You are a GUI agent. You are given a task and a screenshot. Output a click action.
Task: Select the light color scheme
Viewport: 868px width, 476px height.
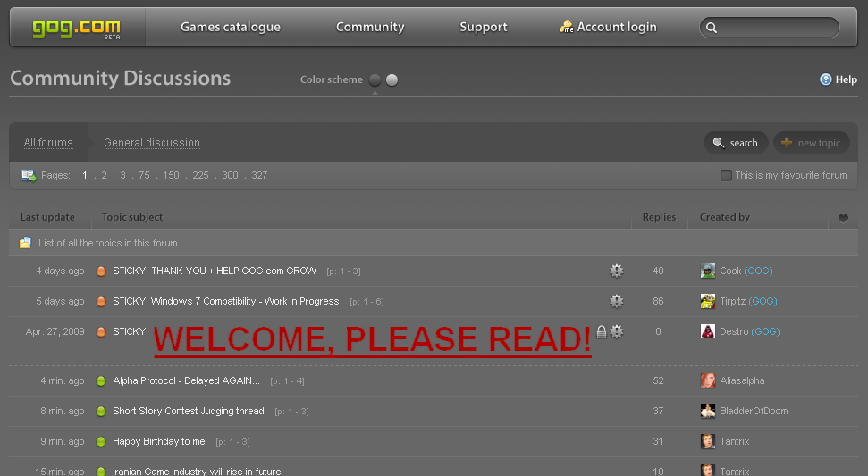[x=392, y=80]
